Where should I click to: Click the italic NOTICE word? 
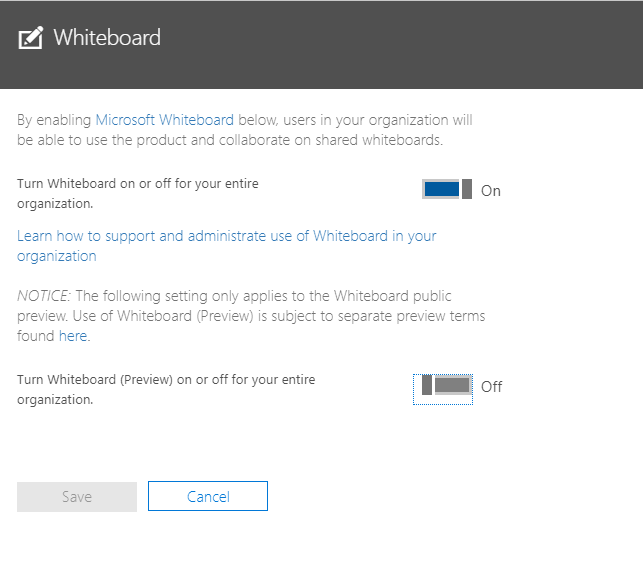click(44, 296)
